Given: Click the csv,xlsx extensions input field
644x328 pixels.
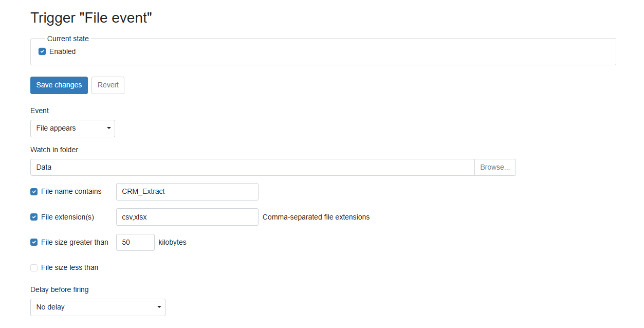Looking at the screenshot, I should (187, 217).
